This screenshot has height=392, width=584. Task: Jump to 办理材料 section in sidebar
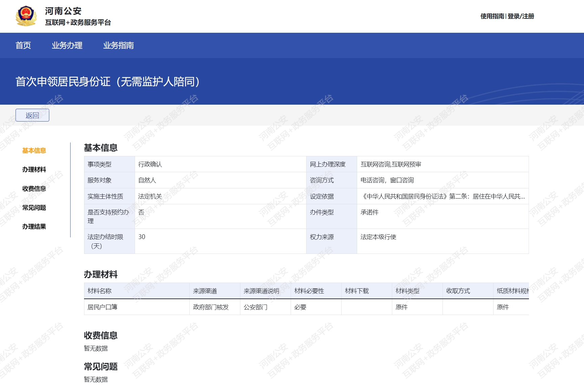tap(34, 169)
